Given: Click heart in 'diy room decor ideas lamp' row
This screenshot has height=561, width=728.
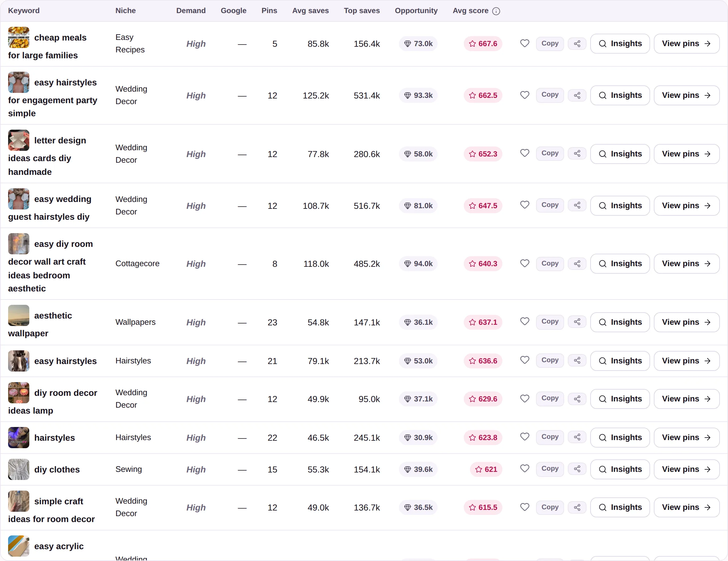Looking at the screenshot, I should 525,398.
